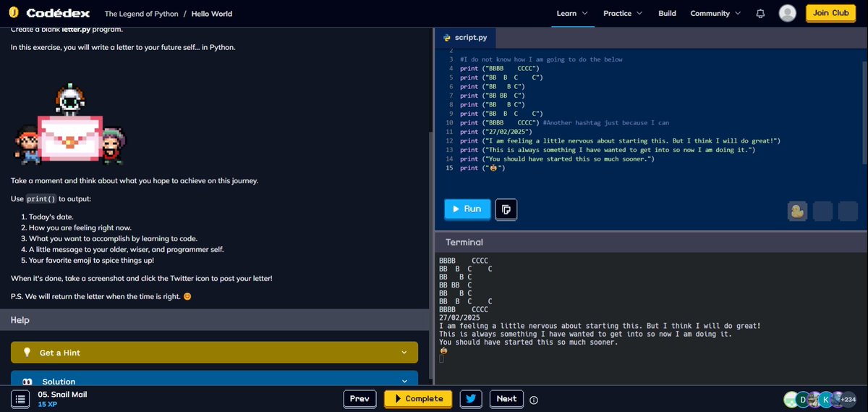The height and width of the screenshot is (412, 868).
Task: Go to previous exercise with Prev
Action: coord(359,398)
